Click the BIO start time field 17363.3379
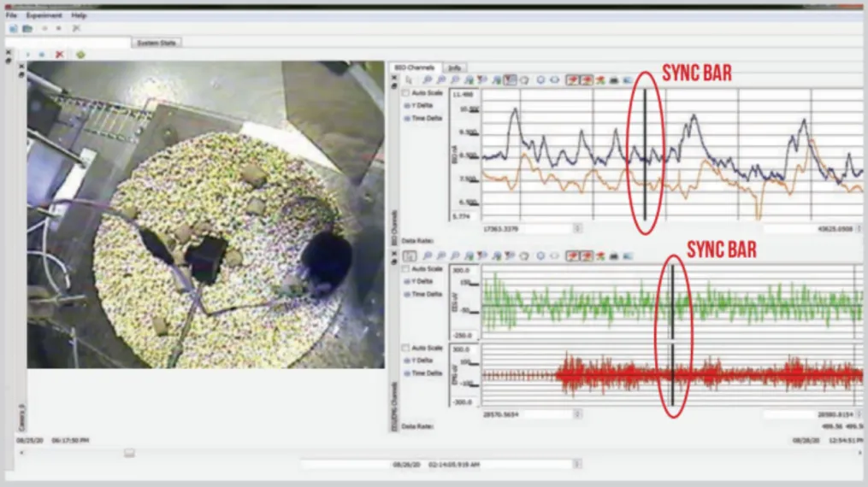868x487 pixels. click(x=528, y=228)
